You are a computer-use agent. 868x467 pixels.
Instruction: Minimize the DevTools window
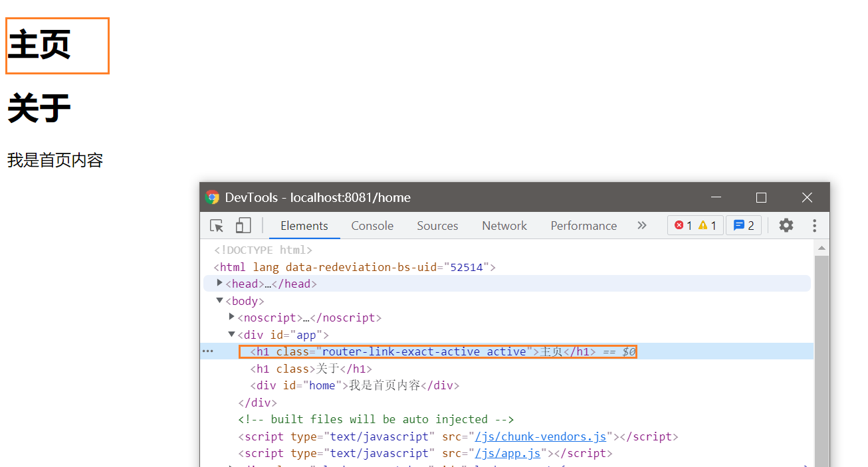716,197
